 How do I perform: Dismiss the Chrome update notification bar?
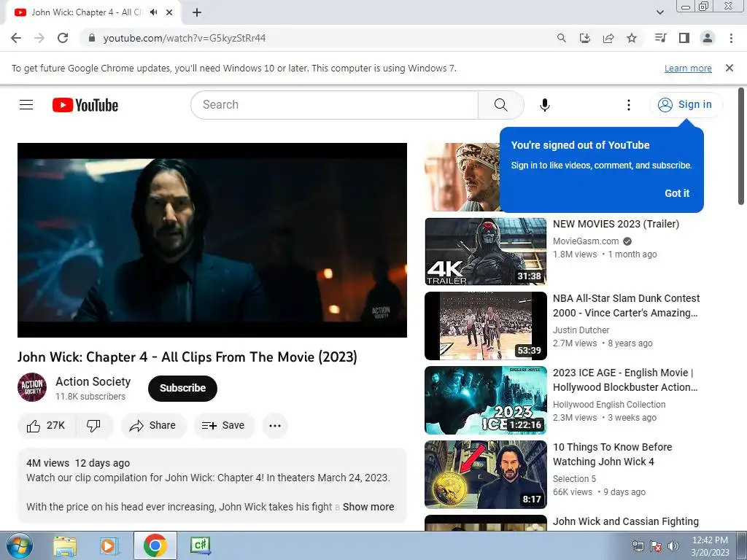pyautogui.click(x=729, y=68)
